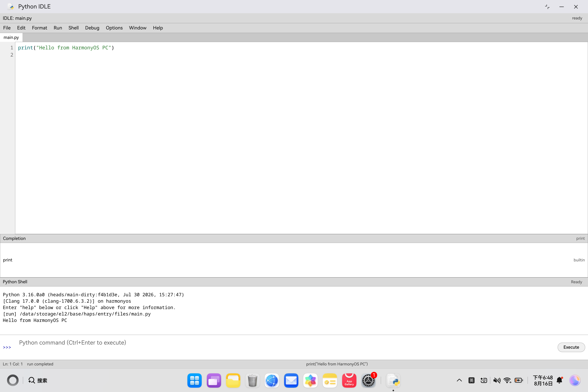The width and height of the screenshot is (588, 392).
Task: Open the Debug menu
Action: pos(92,28)
